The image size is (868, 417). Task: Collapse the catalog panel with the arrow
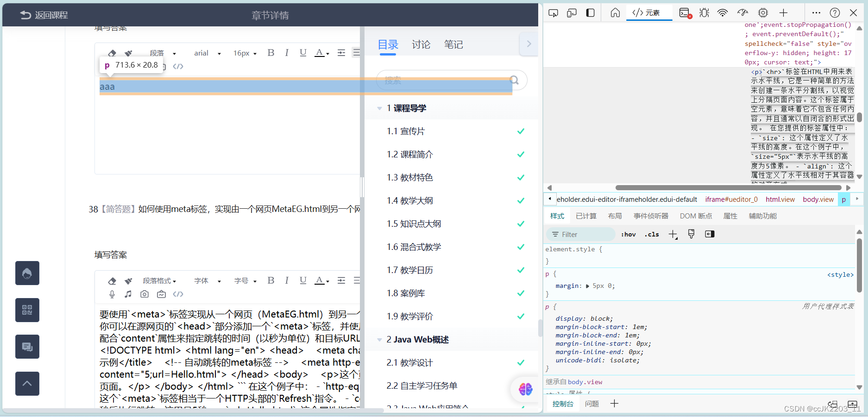[529, 44]
